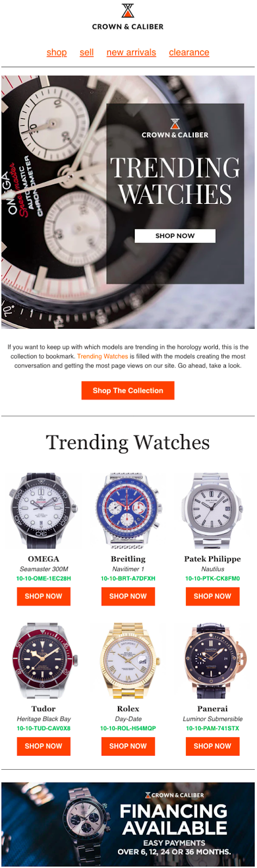The width and height of the screenshot is (257, 868).
Task: Click SHOP NOW under Breitling Navitimer
Action: [128, 596]
